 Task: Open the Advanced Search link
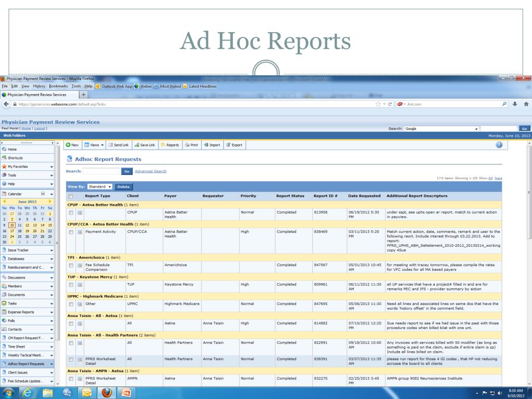click(x=151, y=171)
